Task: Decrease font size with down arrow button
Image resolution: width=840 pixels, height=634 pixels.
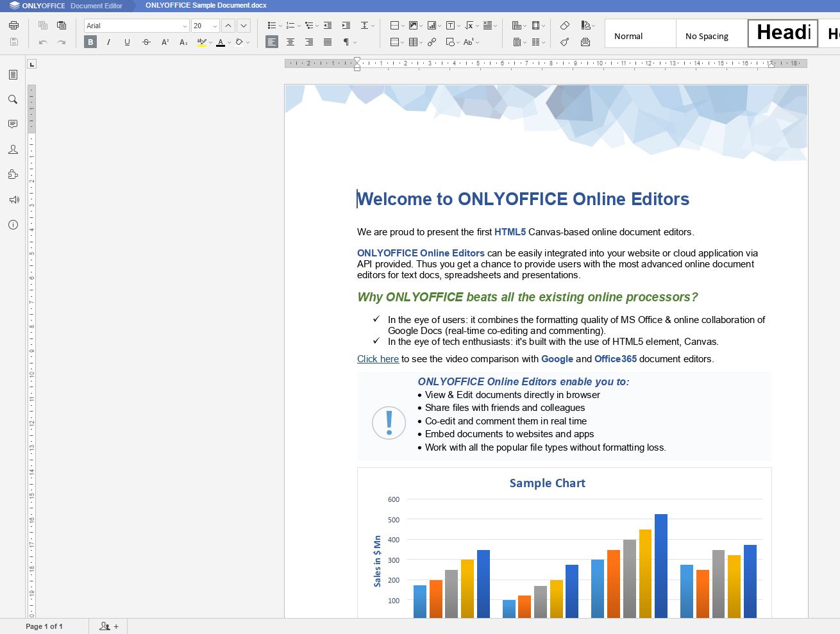Action: [244, 26]
